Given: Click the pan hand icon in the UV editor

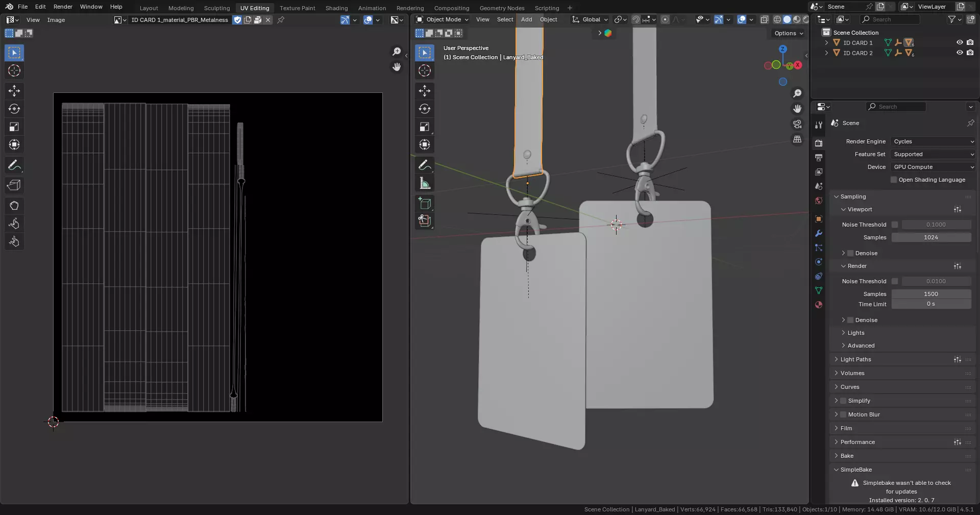Looking at the screenshot, I should pos(397,67).
